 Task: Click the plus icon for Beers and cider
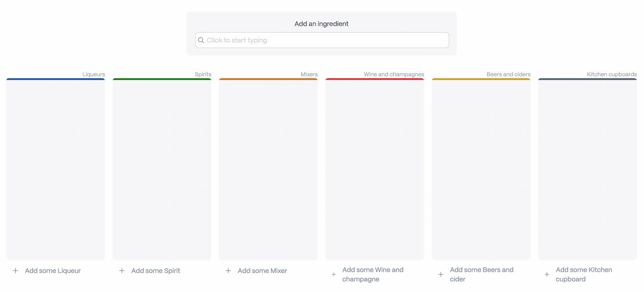click(440, 274)
